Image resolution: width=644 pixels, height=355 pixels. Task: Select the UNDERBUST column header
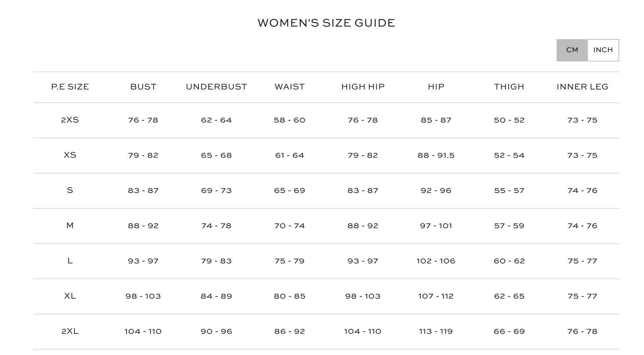(x=217, y=87)
